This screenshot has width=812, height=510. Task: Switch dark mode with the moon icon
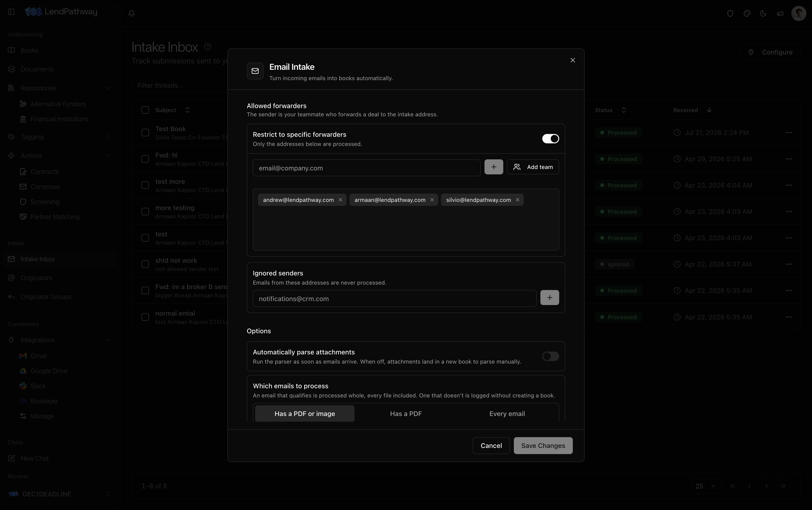(763, 13)
